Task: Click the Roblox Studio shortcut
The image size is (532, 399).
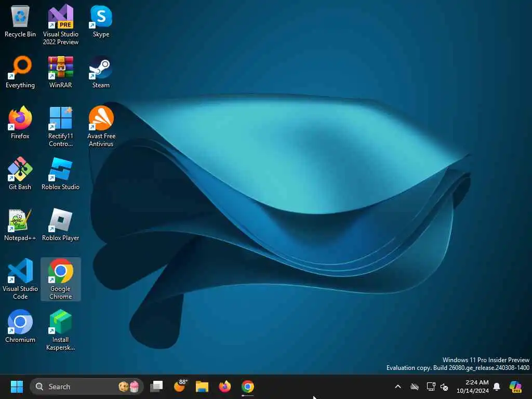Action: coord(60,174)
